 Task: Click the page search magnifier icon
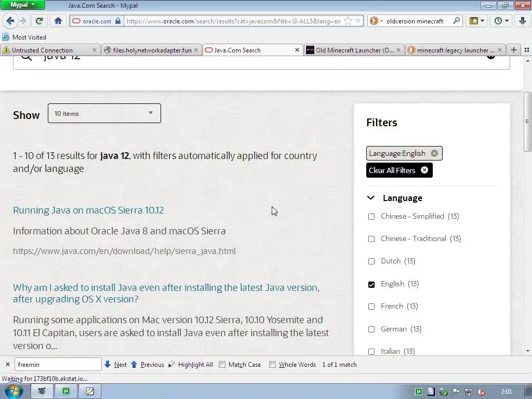[x=26, y=58]
